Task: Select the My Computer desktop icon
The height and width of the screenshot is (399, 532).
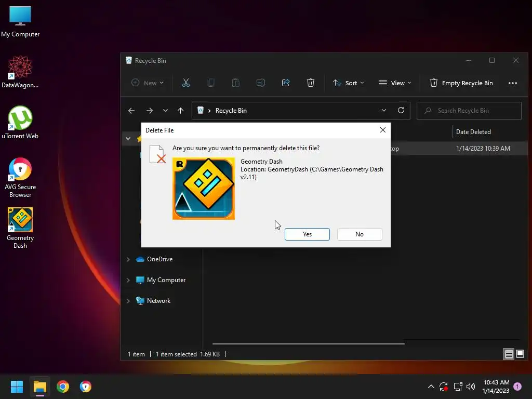Action: (20, 21)
